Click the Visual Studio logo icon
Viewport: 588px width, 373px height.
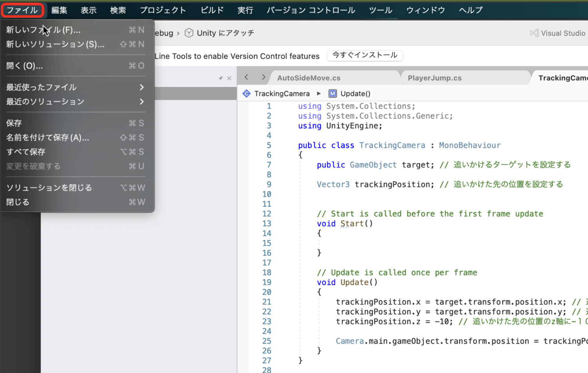(x=534, y=33)
